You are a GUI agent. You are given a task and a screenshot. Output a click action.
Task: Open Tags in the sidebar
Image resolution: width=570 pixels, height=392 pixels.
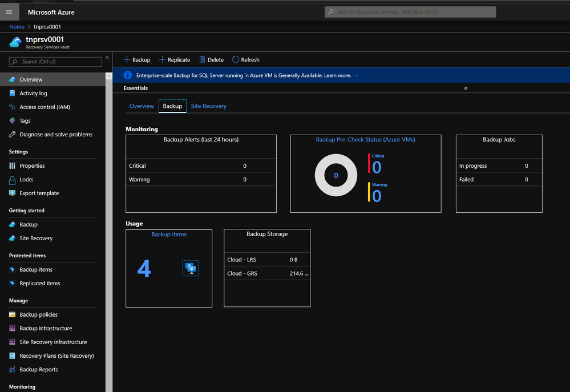tap(25, 121)
